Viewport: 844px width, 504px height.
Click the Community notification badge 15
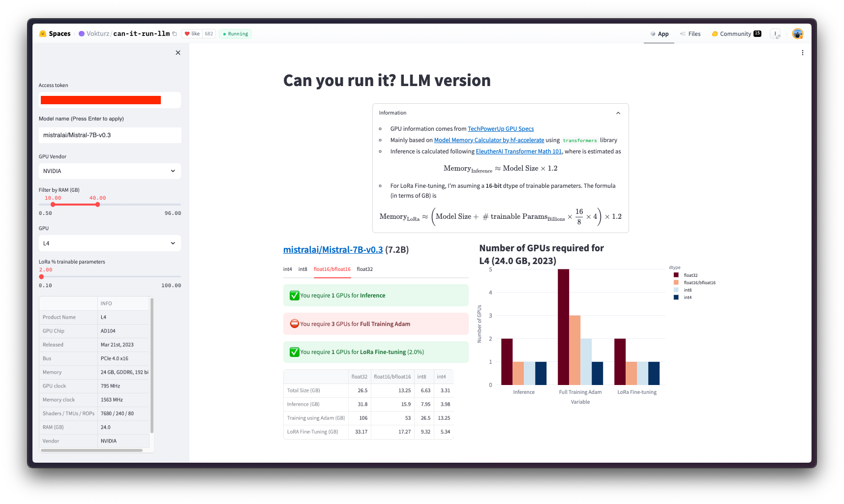tap(757, 33)
